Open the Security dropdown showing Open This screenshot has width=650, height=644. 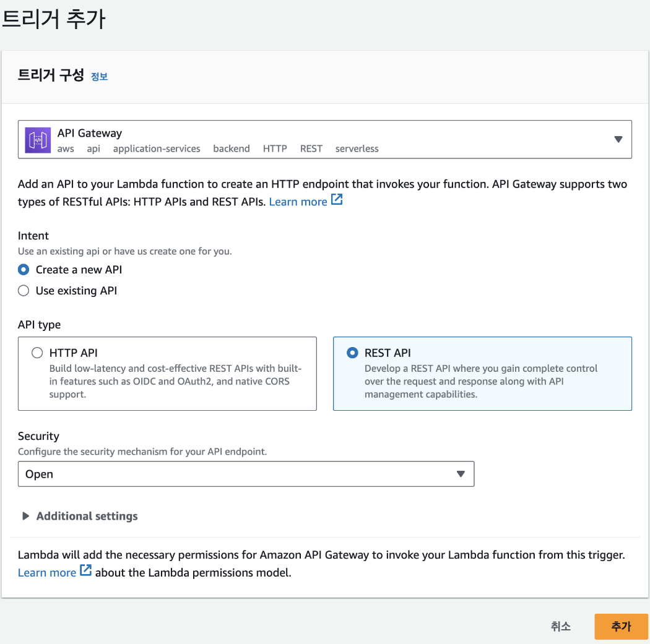pos(246,474)
